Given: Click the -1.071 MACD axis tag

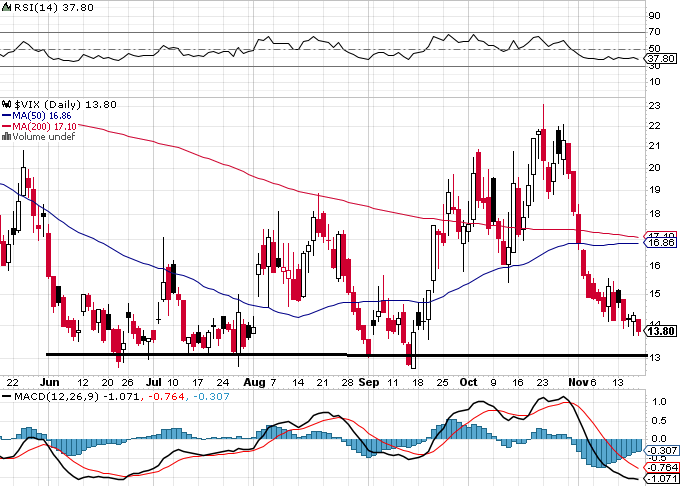Looking at the screenshot, I should pyautogui.click(x=663, y=479).
